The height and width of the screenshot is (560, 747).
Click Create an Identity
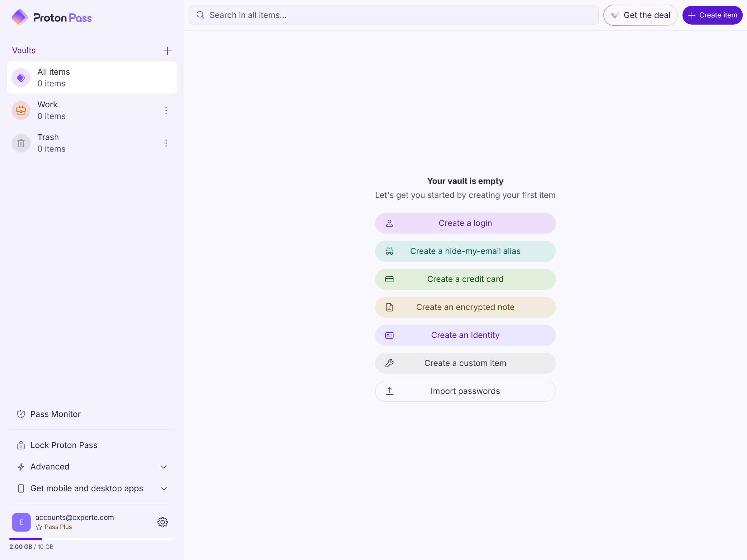[x=465, y=335]
